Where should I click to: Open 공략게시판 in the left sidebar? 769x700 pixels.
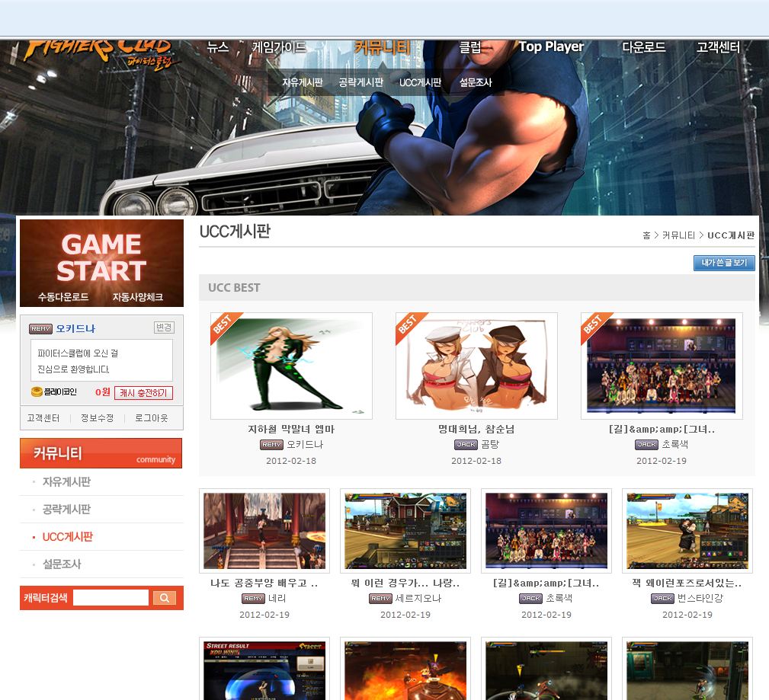click(66, 510)
